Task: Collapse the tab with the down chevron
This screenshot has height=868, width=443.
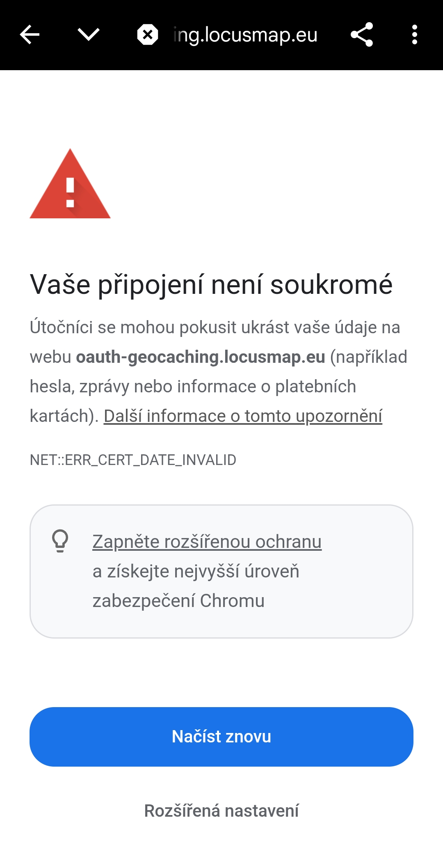Action: [x=89, y=35]
